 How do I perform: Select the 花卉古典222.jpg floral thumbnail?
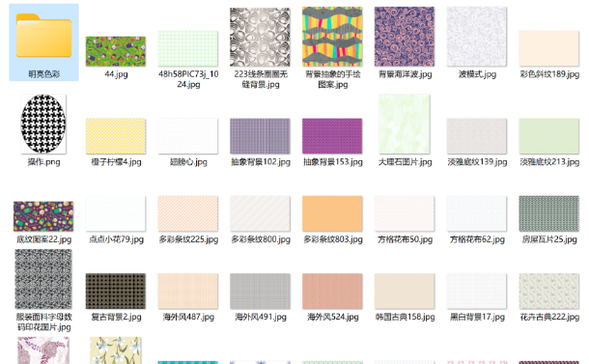(x=548, y=292)
